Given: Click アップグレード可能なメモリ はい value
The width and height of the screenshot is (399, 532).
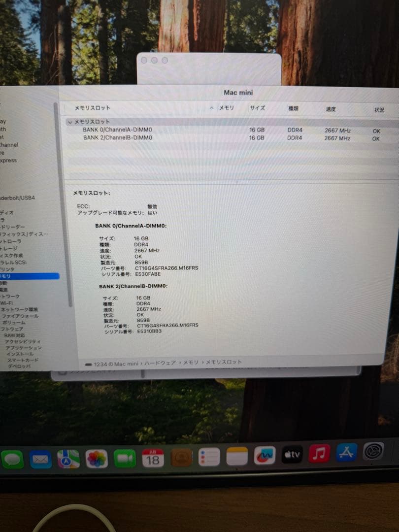Looking at the screenshot, I should click(x=152, y=213).
